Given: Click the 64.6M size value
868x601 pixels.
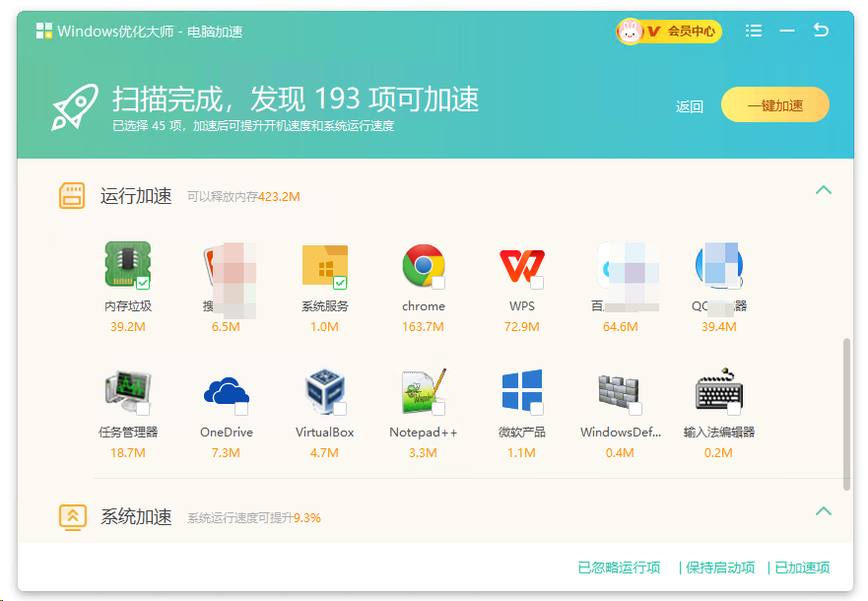Looking at the screenshot, I should click(x=621, y=327).
